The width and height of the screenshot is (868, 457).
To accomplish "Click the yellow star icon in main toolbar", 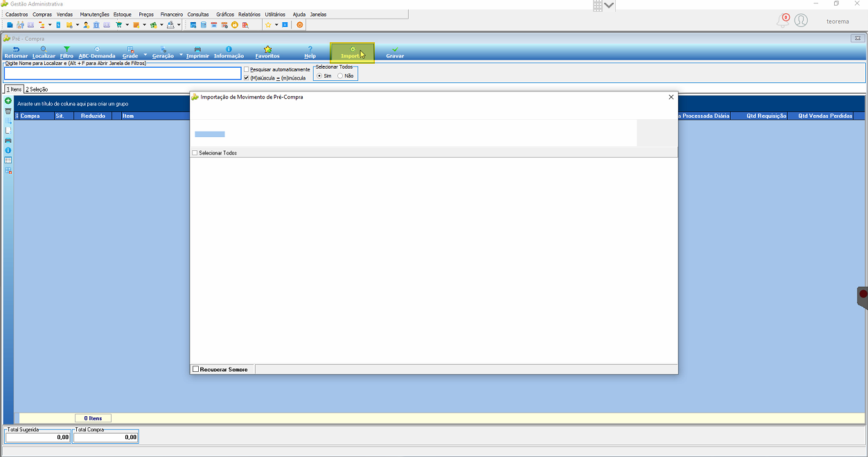I will pos(268,25).
